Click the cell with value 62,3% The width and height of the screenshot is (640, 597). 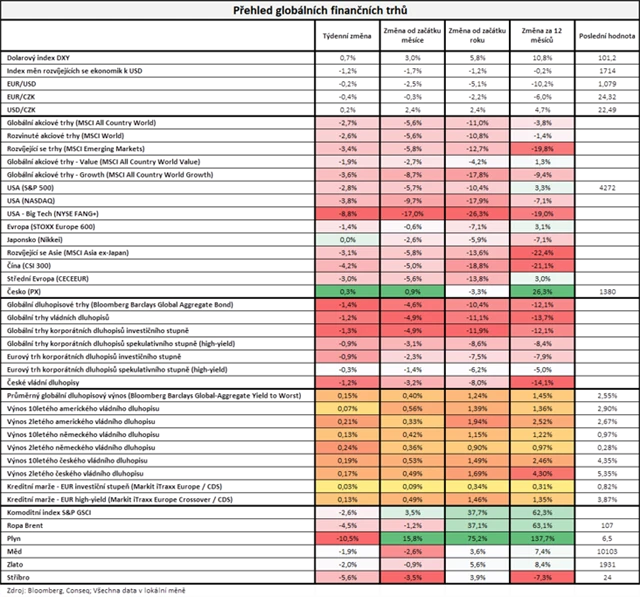click(x=543, y=511)
